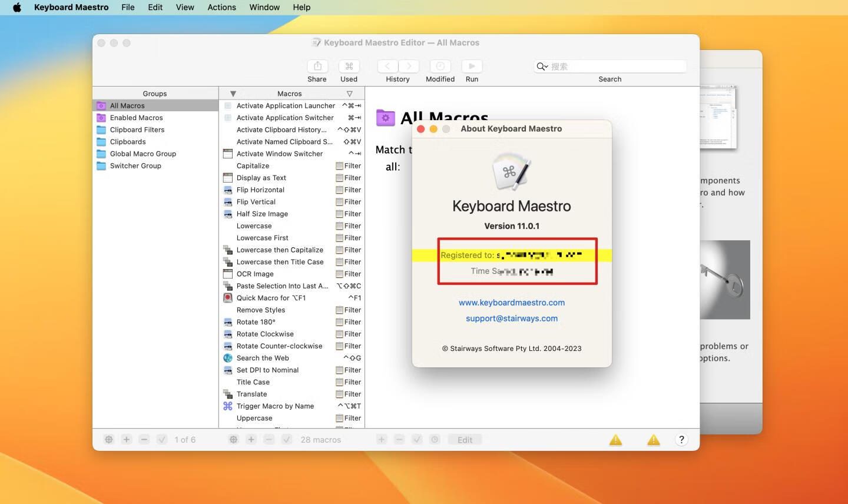Open the Window menu in menu bar
Image resolution: width=848 pixels, height=504 pixels.
click(264, 7)
